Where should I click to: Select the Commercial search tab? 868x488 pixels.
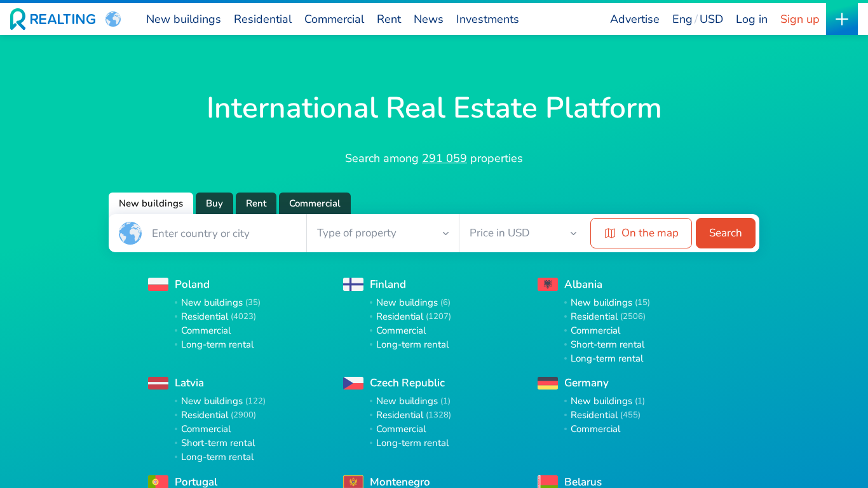(315, 203)
